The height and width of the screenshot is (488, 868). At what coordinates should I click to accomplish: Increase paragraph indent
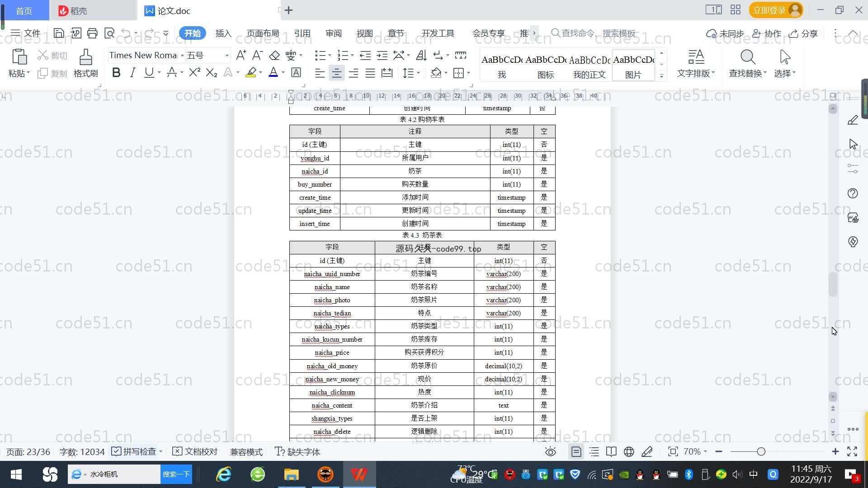382,55
